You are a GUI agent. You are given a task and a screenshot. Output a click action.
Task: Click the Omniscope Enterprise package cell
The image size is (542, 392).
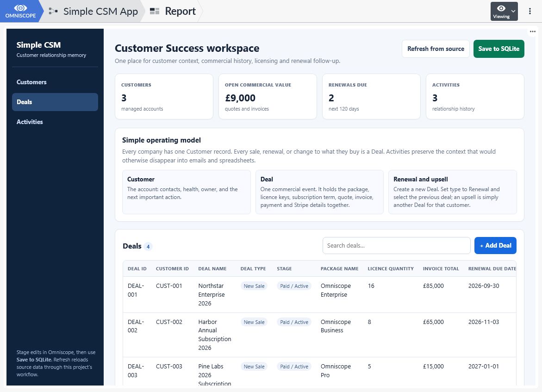click(x=336, y=290)
